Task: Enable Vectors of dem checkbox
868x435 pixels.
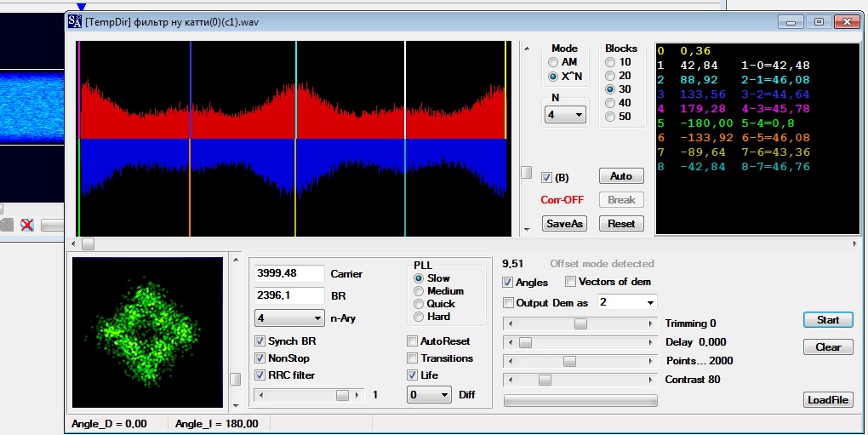Action: coord(570,282)
